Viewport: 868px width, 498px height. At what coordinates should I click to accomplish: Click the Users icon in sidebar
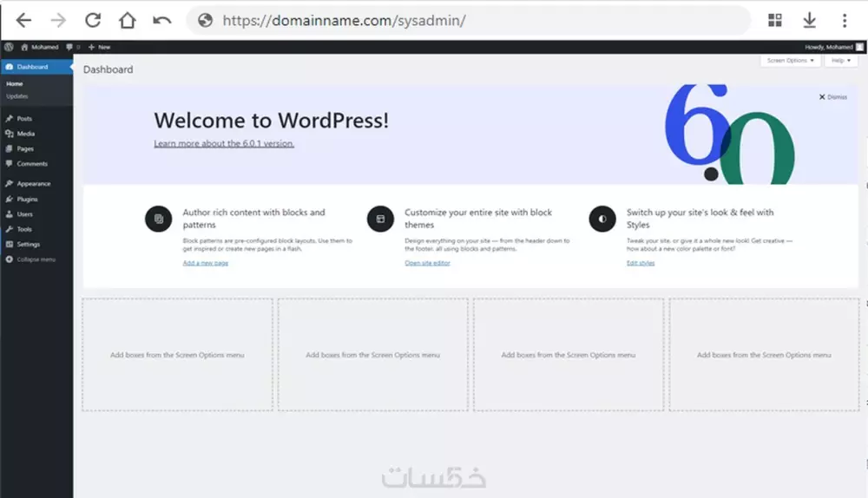(10, 213)
